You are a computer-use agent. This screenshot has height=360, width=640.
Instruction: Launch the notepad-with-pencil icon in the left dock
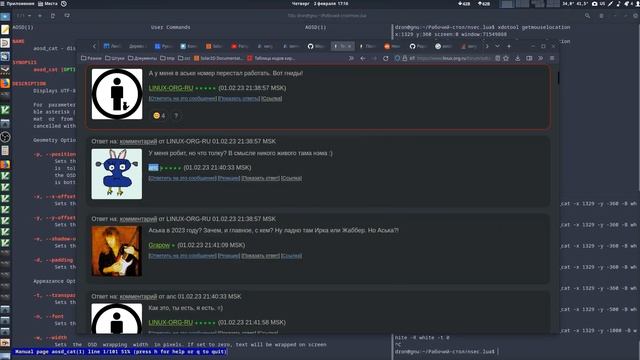[x=5, y=29]
